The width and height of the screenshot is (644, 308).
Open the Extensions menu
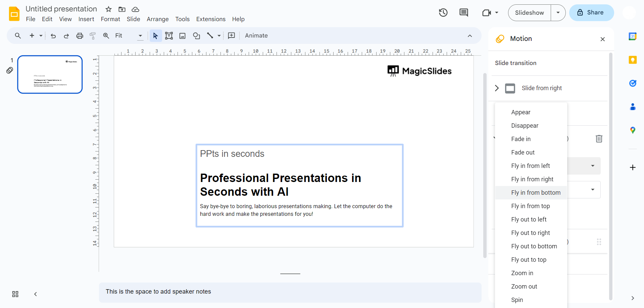click(211, 19)
